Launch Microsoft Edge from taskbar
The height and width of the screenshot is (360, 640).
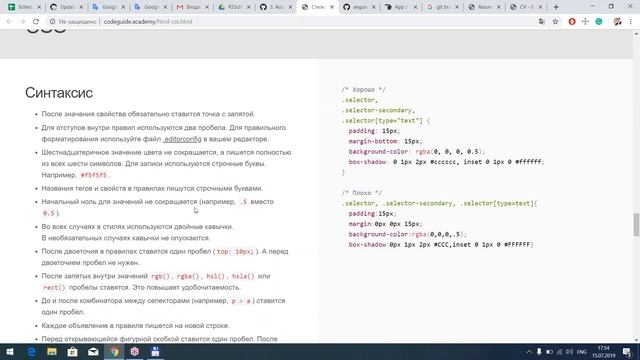(31, 352)
